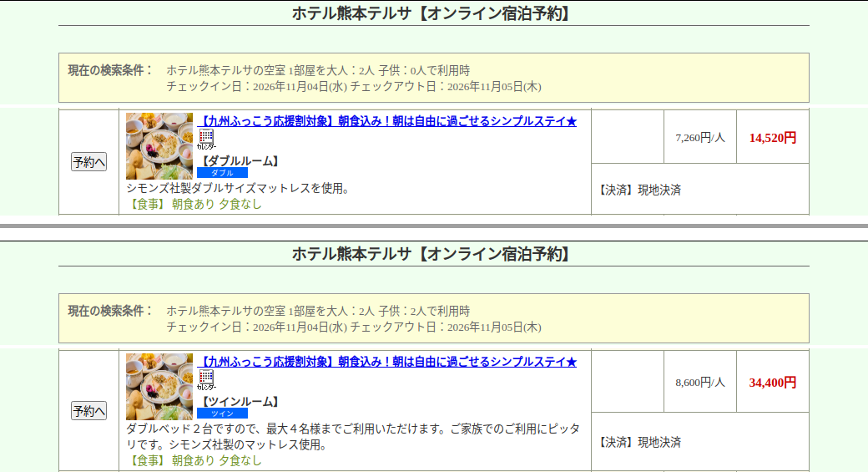Click lower 現在の検索条件 label
The image size is (868, 472).
click(x=109, y=311)
